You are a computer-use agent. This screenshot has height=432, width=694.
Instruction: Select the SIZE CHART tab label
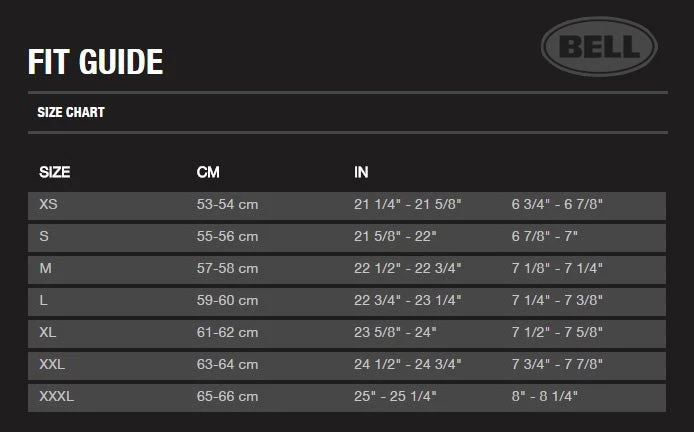[x=71, y=113]
